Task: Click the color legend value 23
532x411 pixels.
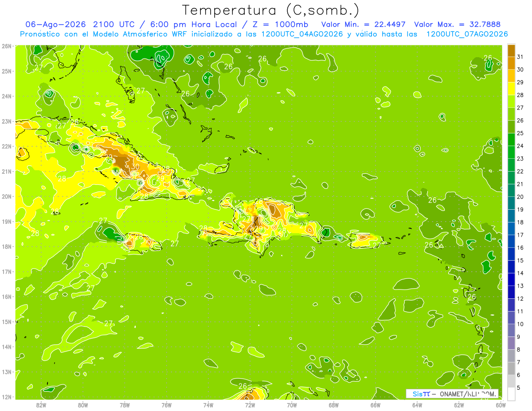Action: click(520, 159)
